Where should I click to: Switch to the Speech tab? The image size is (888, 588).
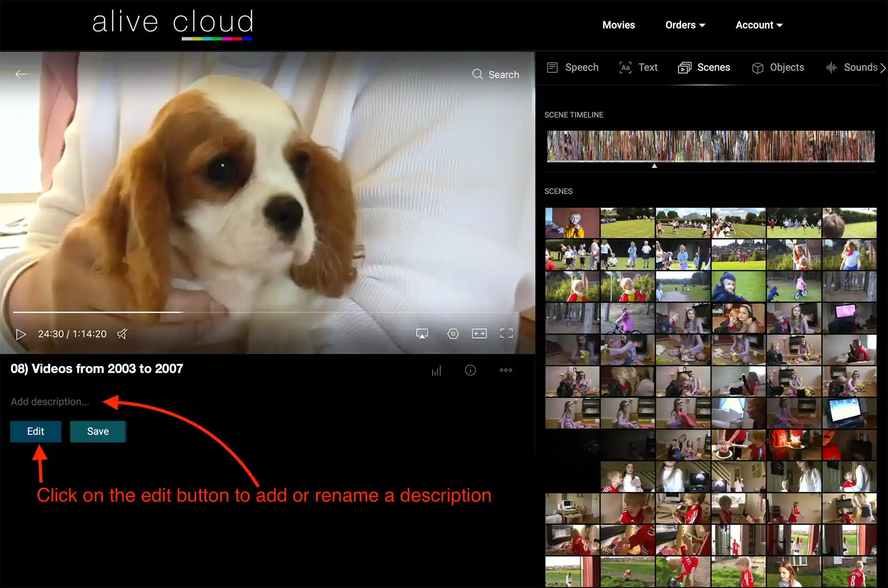coord(573,67)
